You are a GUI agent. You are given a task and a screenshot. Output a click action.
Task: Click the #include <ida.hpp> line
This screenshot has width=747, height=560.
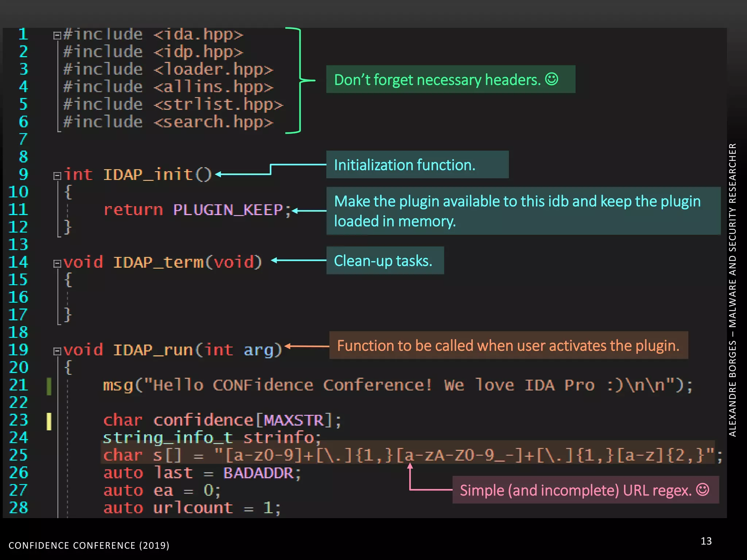click(x=153, y=34)
